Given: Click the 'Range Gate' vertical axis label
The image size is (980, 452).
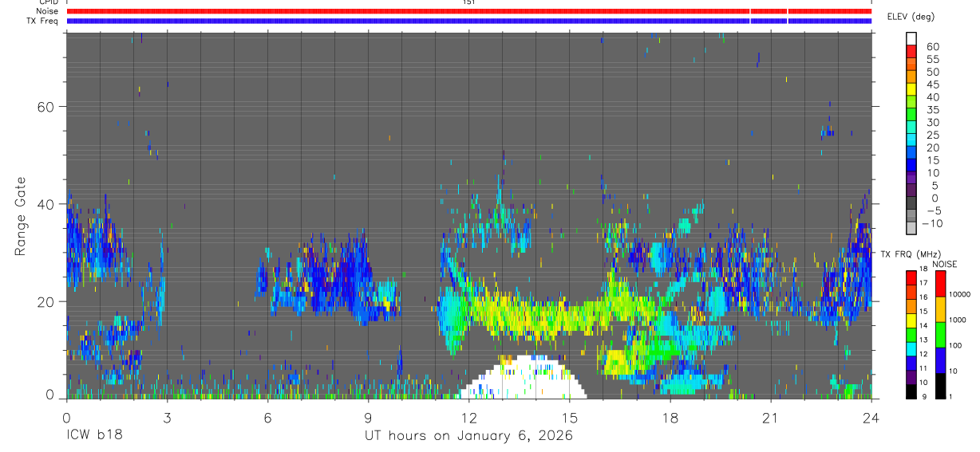Looking at the screenshot, I should pos(20,215).
